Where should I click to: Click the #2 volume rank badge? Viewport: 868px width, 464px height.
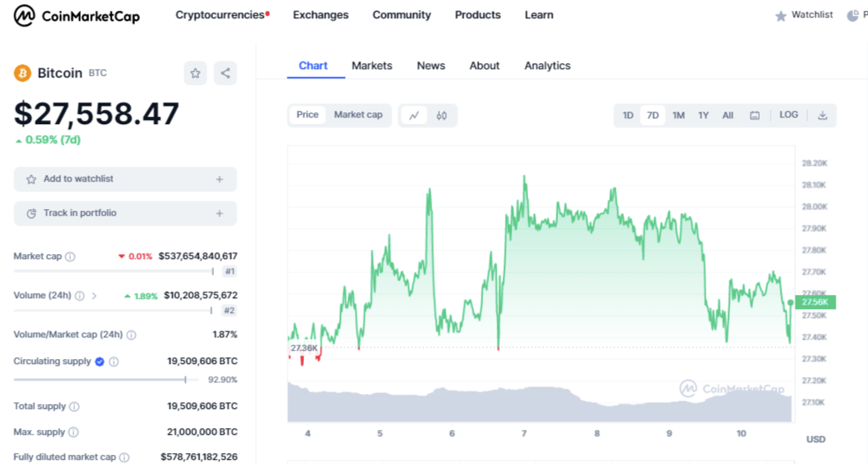(229, 311)
